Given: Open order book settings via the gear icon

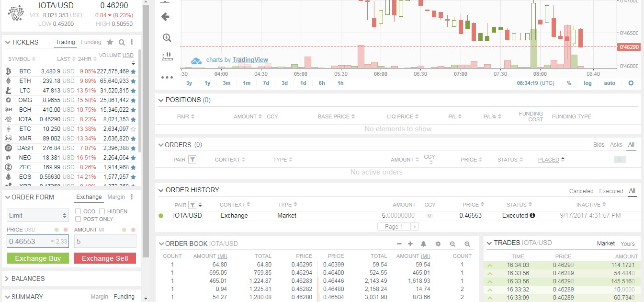Looking at the screenshot, I should [x=438, y=244].
